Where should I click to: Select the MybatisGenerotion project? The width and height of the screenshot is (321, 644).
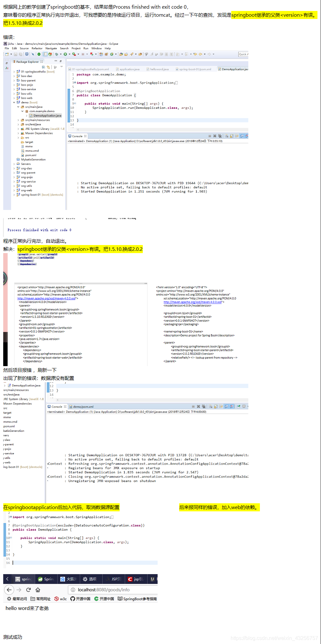[31, 160]
